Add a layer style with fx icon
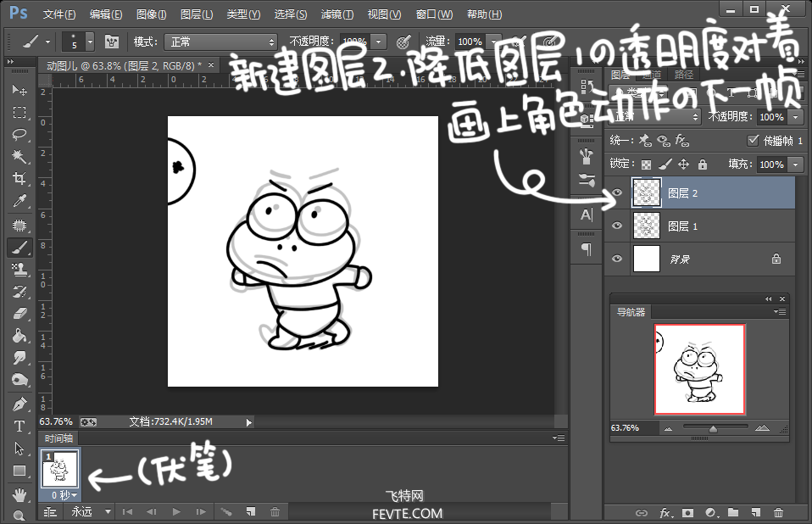This screenshot has height=524, width=812. pos(665,513)
